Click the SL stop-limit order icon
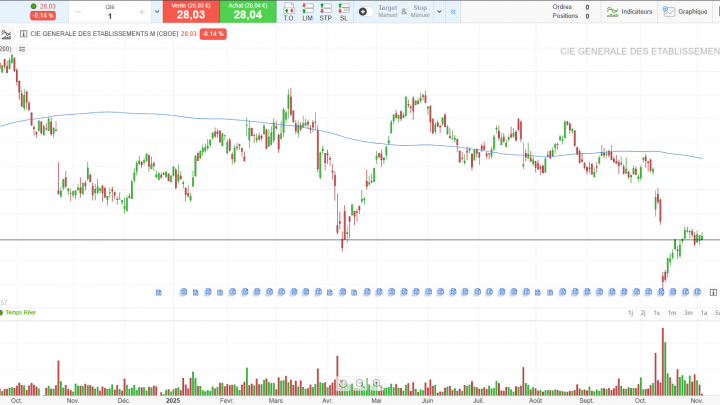Image resolution: width=720 pixels, height=405 pixels. click(x=344, y=12)
